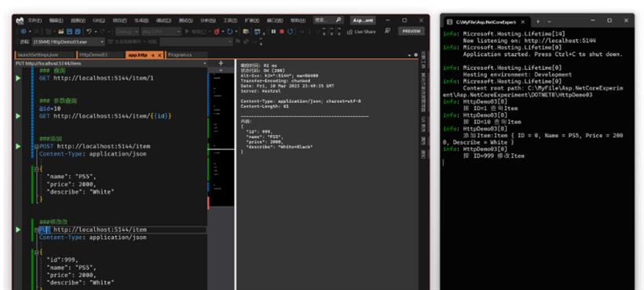Image resolution: width=644 pixels, height=290 pixels.
Task: Click the Asp...ent solution name button
Action: pos(363,20)
